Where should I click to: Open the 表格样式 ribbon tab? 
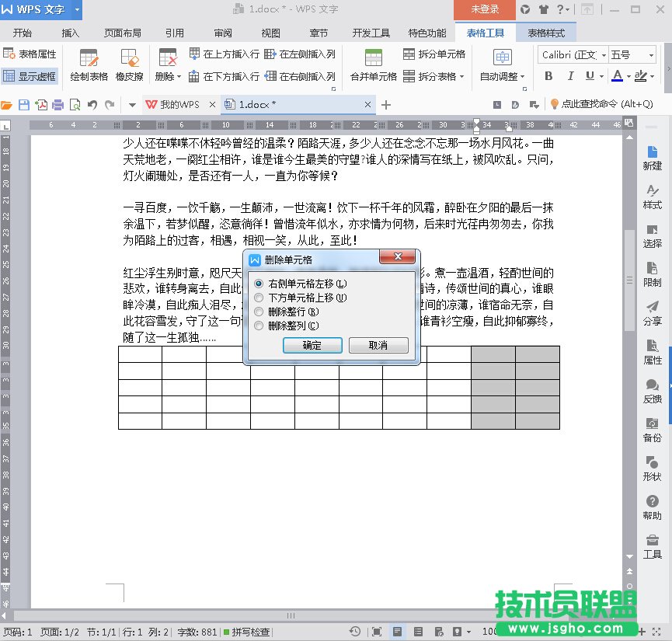(546, 33)
